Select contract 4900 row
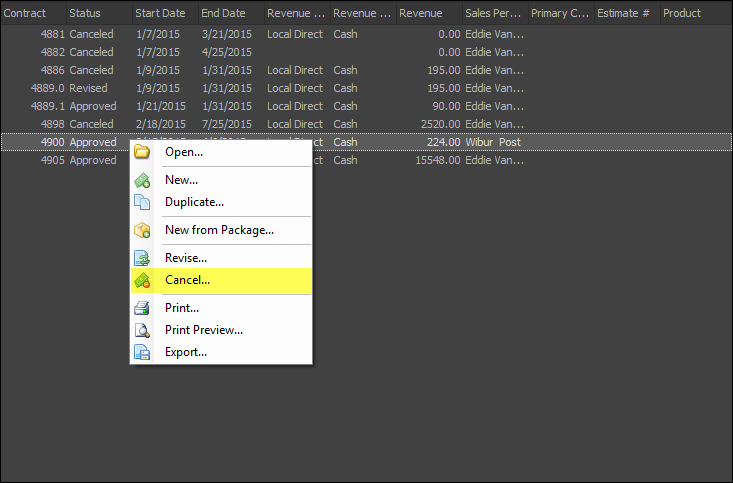Screen dimensions: 733x483 (366, 142)
